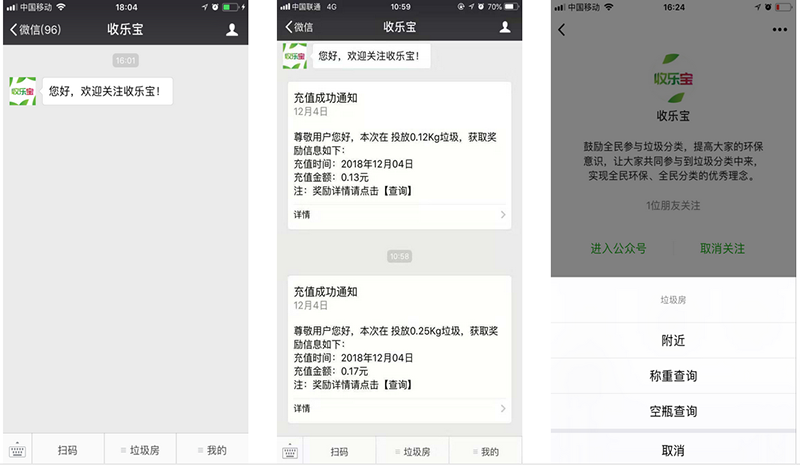
Task: Tap the 微信(96) back button
Action: pyautogui.click(x=36, y=30)
